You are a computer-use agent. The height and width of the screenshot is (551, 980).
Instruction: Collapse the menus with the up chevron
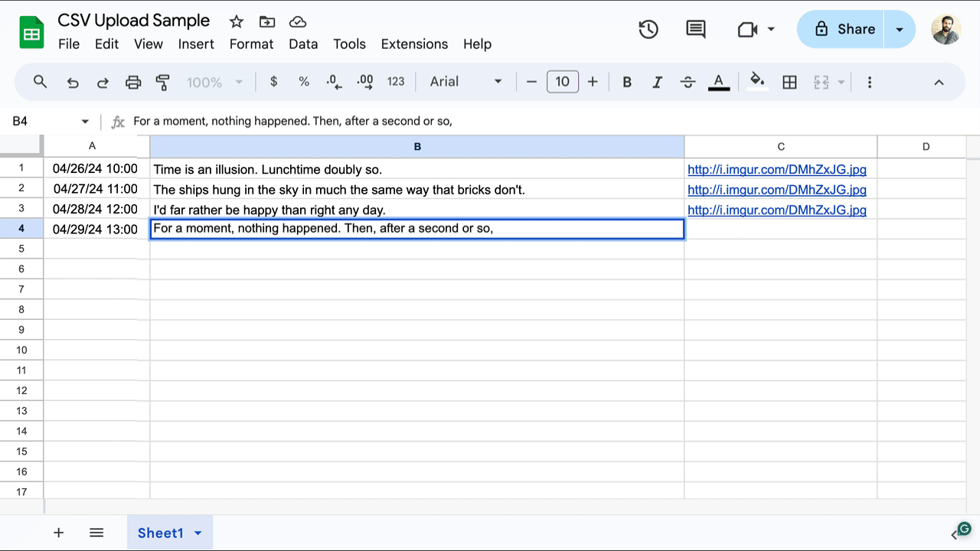(x=939, y=82)
